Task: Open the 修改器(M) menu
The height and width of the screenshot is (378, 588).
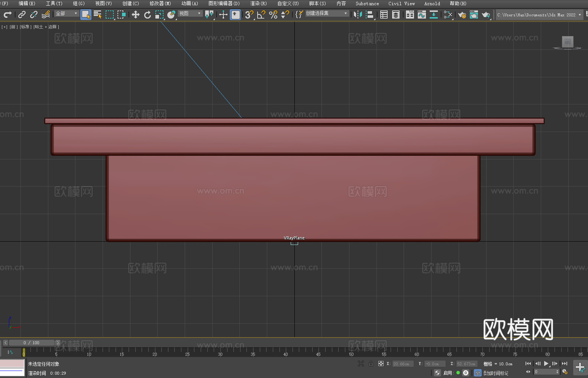Action: 160,3
